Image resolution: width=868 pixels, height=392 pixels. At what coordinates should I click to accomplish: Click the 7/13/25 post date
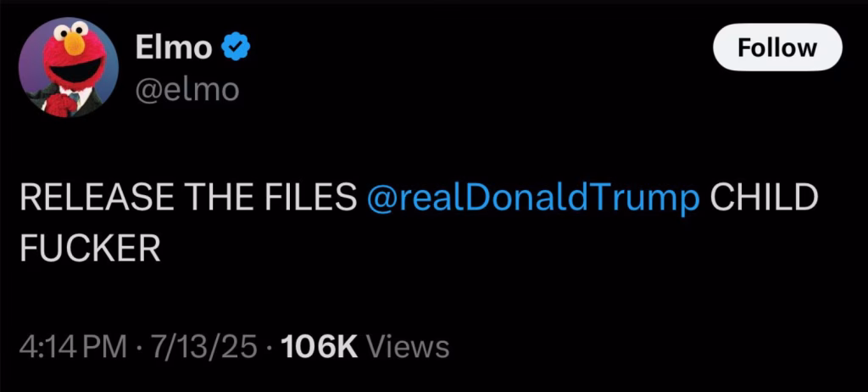[x=203, y=347]
